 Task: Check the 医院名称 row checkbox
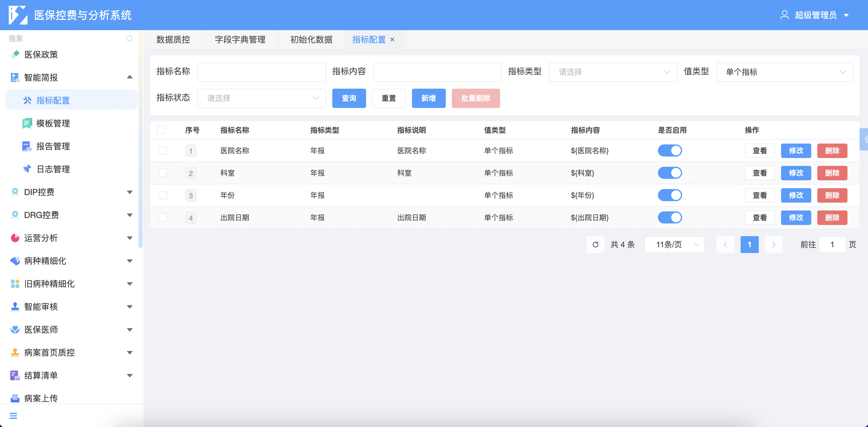tap(163, 150)
